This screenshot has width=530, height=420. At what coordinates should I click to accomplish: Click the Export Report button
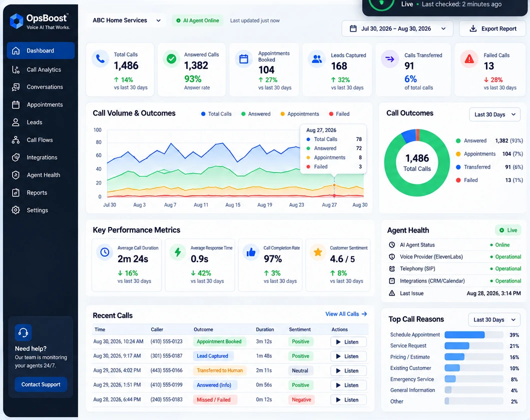492,28
